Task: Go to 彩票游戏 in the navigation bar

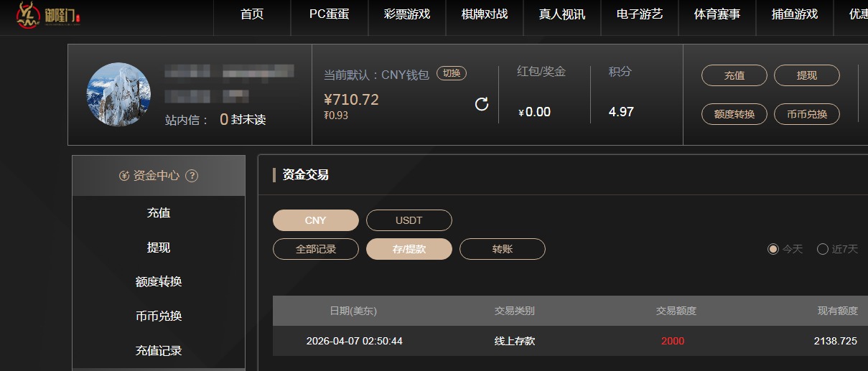Action: pyautogui.click(x=407, y=14)
